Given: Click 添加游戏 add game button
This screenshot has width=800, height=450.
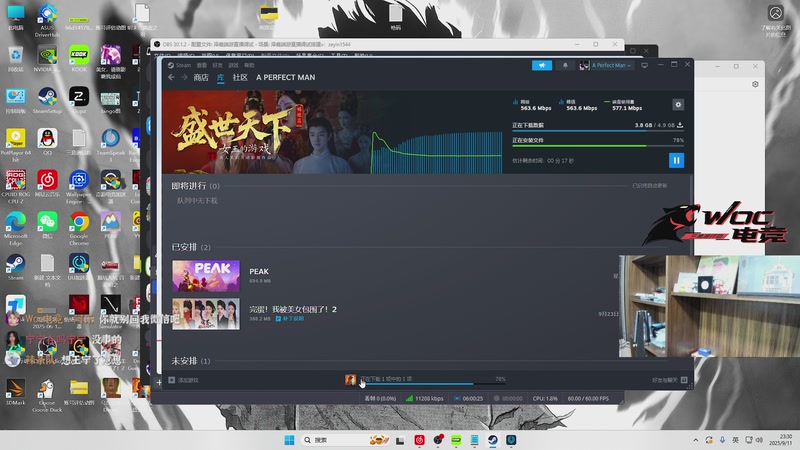Looking at the screenshot, I should [x=184, y=380].
